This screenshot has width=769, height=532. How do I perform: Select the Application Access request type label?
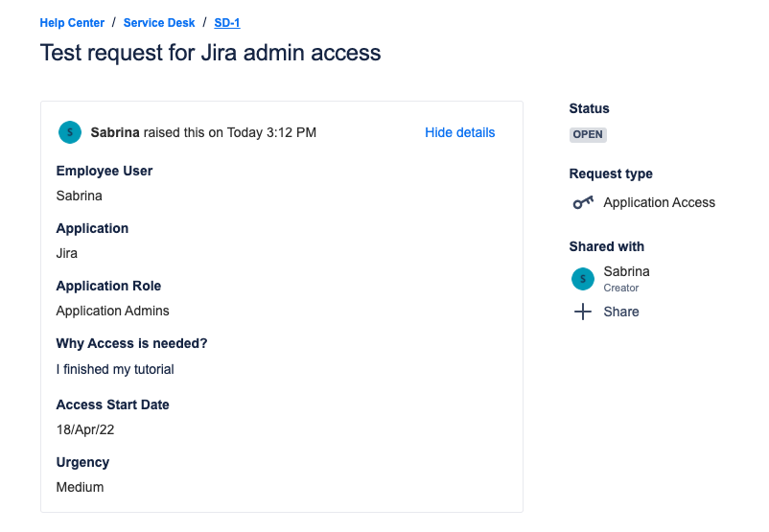click(659, 202)
